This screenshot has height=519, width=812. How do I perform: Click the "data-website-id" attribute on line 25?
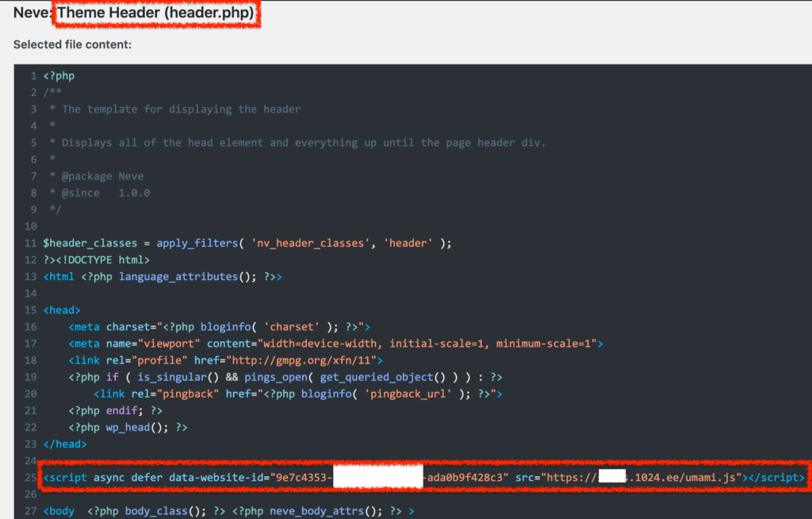pyautogui.click(x=216, y=478)
